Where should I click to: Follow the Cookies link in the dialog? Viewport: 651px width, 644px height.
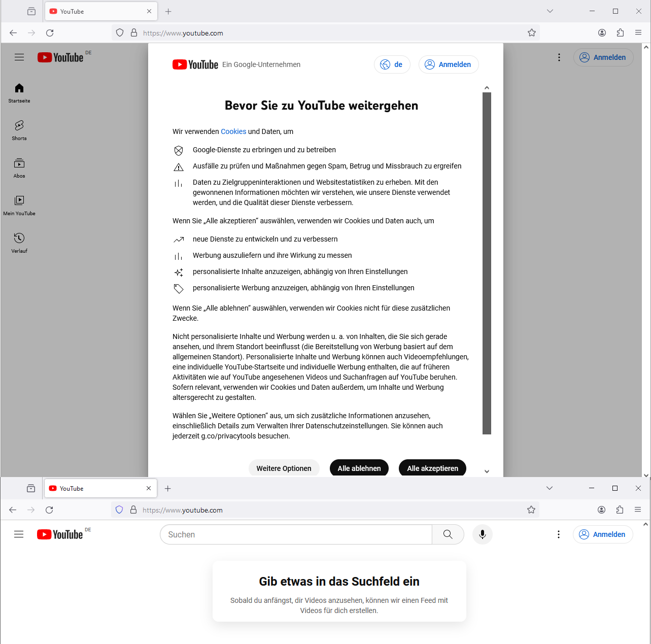tap(233, 131)
